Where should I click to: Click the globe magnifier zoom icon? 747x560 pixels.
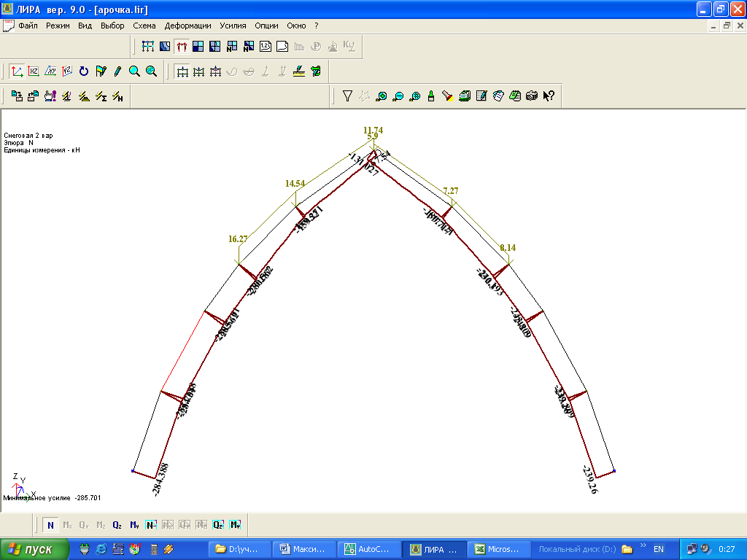click(151, 71)
